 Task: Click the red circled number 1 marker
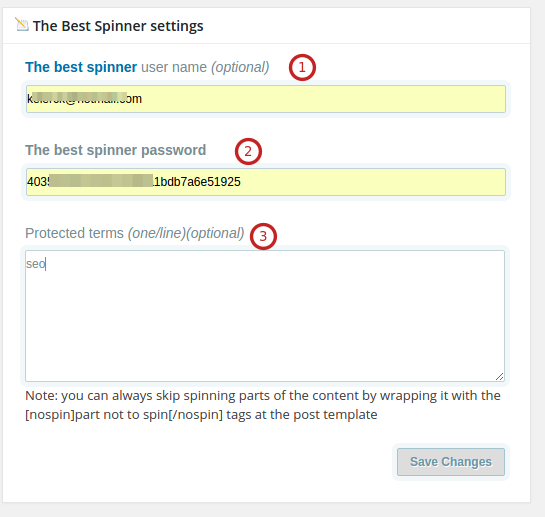pos(302,67)
